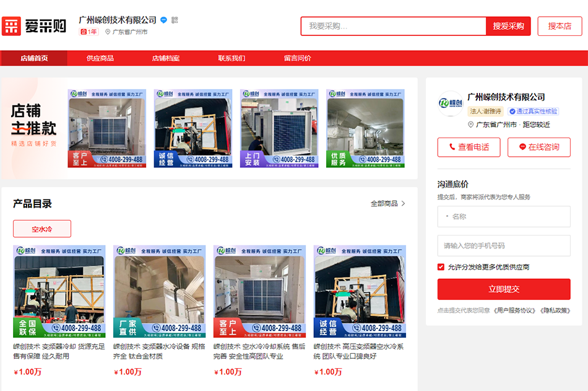Open 全国联保 catalog product image
This screenshot has width=588, height=391.
(x=59, y=291)
